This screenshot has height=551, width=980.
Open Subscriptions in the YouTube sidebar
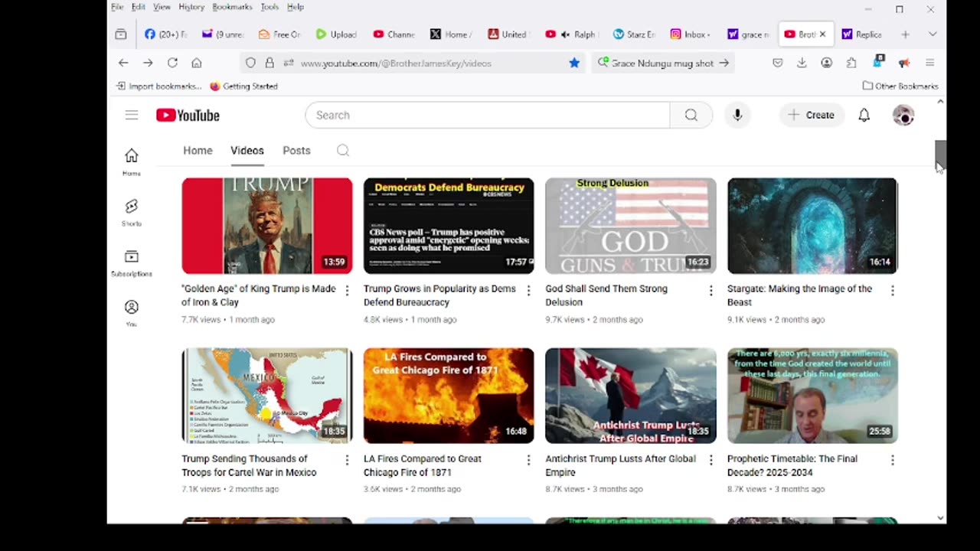click(132, 262)
